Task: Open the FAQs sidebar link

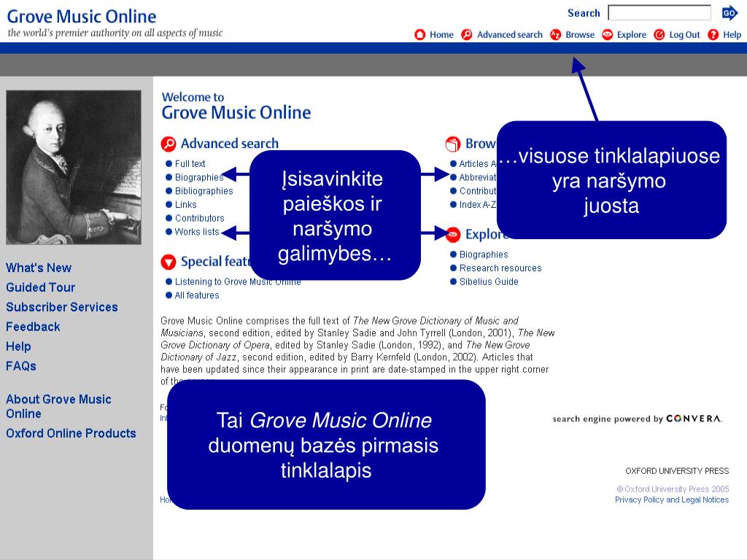Action: click(21, 366)
